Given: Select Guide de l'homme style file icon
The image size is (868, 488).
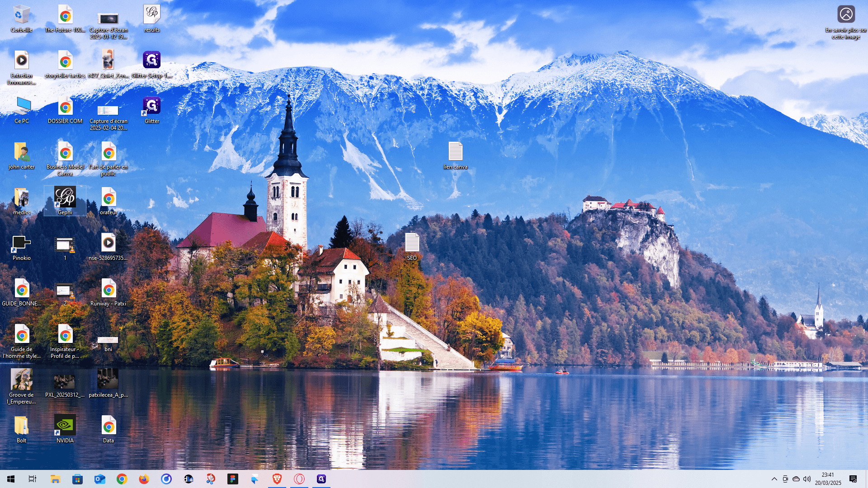Looking at the screenshot, I should tap(21, 334).
